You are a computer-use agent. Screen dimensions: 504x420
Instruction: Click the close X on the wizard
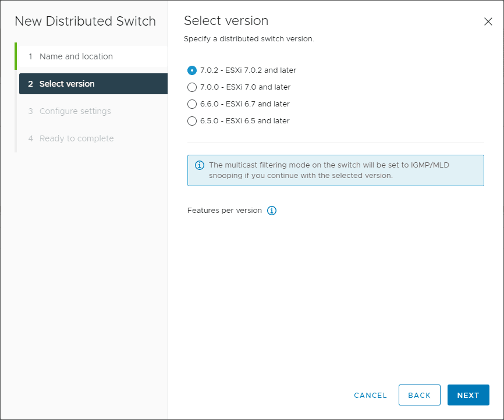click(488, 21)
